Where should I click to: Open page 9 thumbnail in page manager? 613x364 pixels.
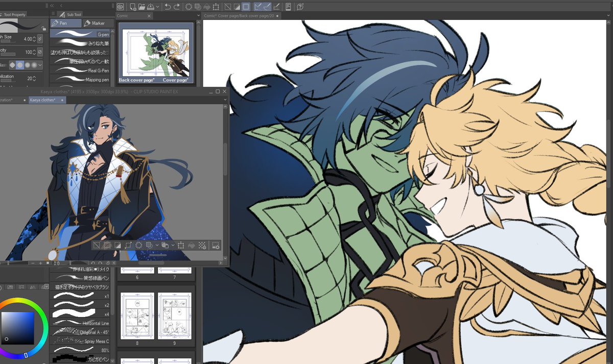174,316
